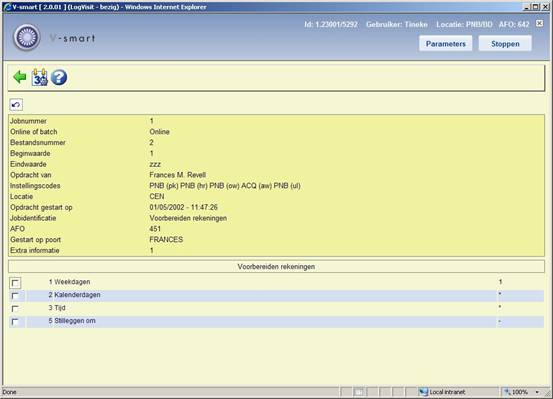
Task: Tick the Stilleggen om checkbox
Action: tap(15, 322)
